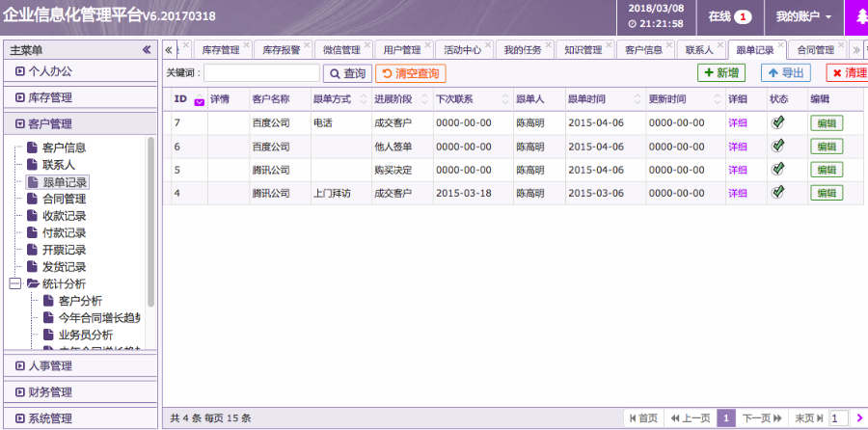Click the online users badge showing 1
This screenshot has width=868, height=430.
point(743,17)
